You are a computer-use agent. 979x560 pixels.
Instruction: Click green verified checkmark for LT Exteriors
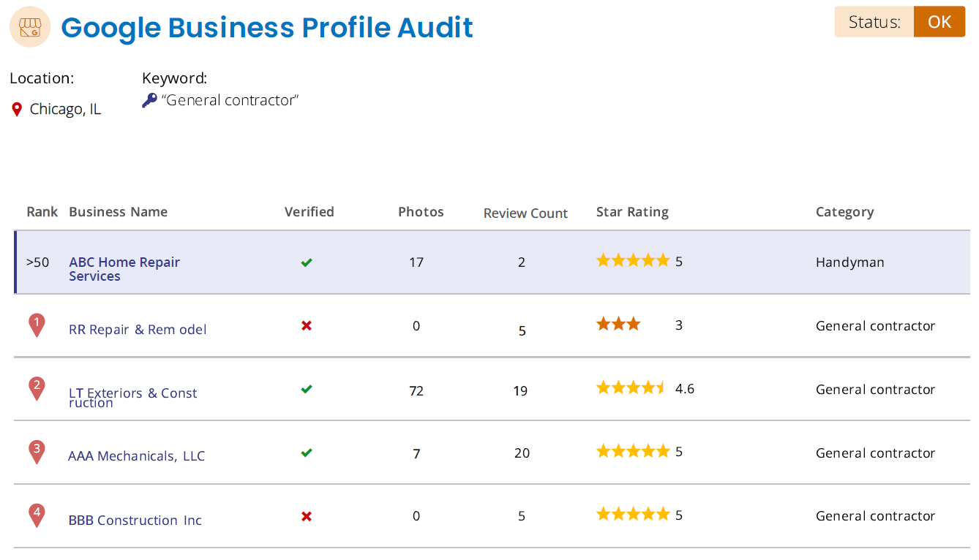click(x=307, y=390)
